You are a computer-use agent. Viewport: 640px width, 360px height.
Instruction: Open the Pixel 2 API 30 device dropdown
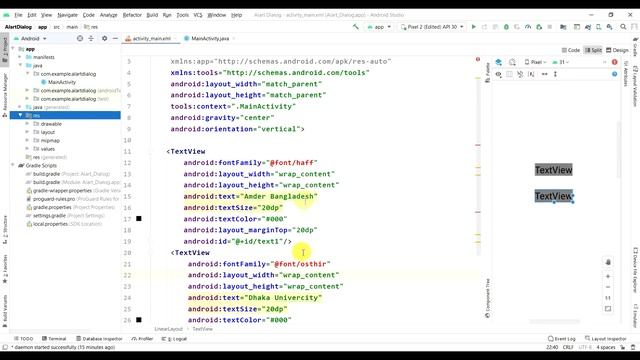pos(432,27)
